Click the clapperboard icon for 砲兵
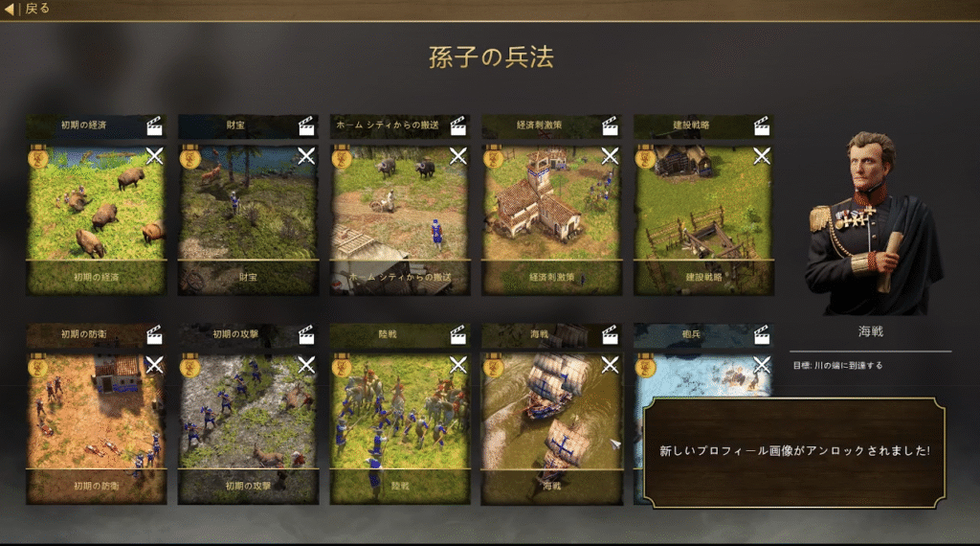Image resolution: width=980 pixels, height=546 pixels. click(x=761, y=334)
